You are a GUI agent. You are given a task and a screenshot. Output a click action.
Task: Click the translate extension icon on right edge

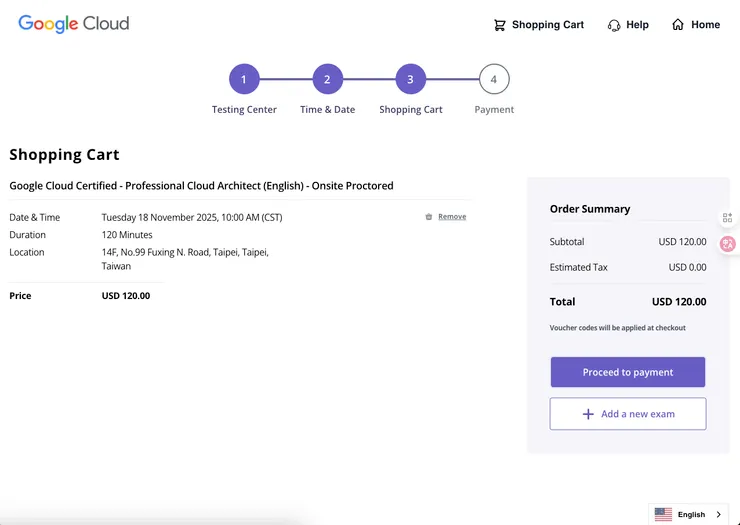[x=728, y=243]
